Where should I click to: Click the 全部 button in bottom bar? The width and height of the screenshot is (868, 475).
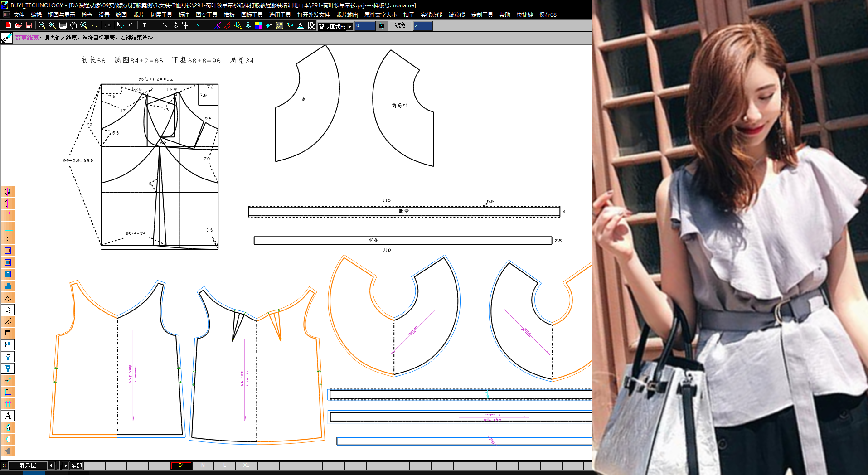click(x=76, y=465)
